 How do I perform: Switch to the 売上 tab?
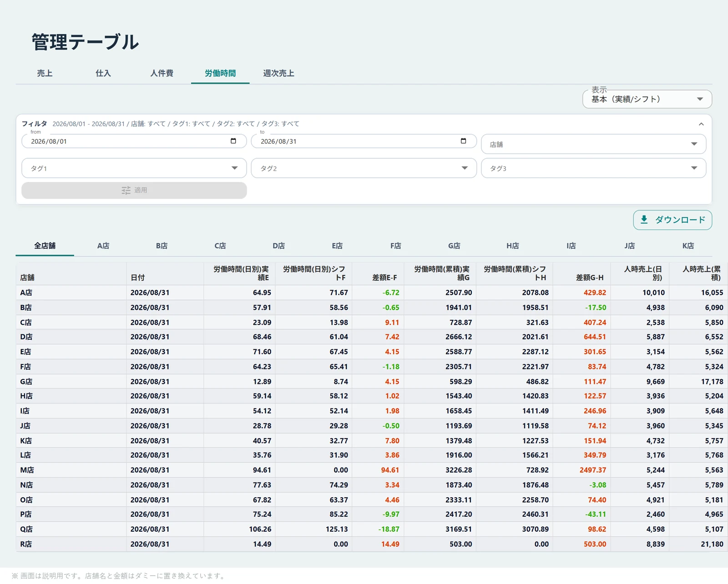click(x=45, y=73)
